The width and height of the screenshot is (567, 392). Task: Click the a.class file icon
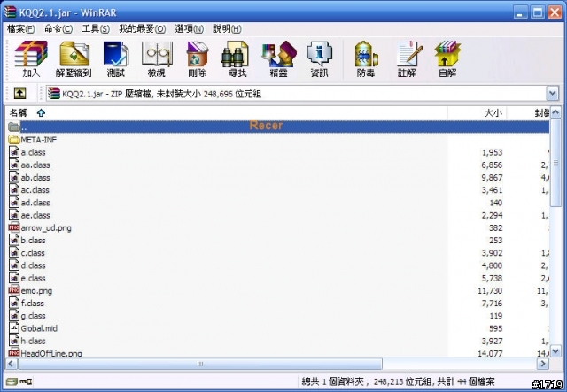(x=14, y=152)
